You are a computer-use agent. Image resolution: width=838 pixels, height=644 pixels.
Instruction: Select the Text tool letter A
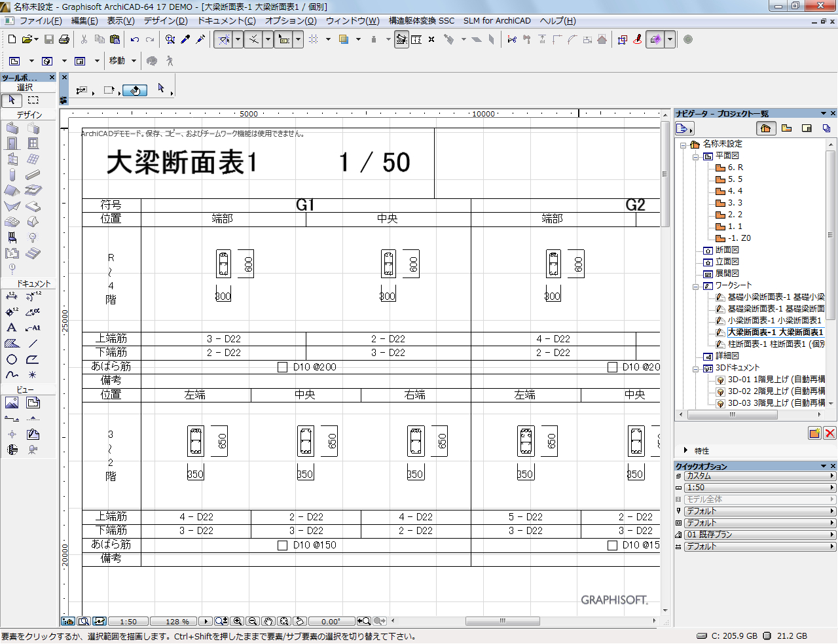pyautogui.click(x=12, y=327)
